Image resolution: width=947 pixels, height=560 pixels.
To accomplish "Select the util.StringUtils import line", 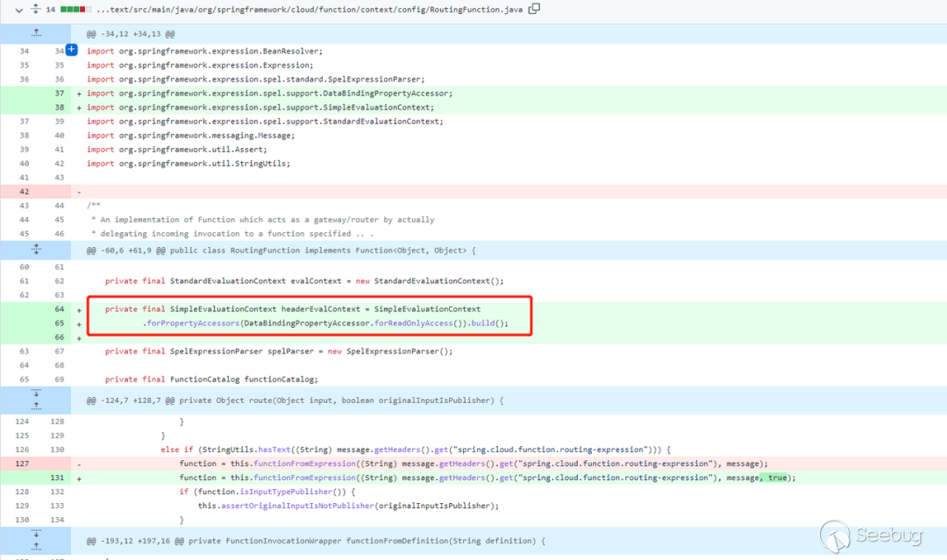I will (189, 164).
